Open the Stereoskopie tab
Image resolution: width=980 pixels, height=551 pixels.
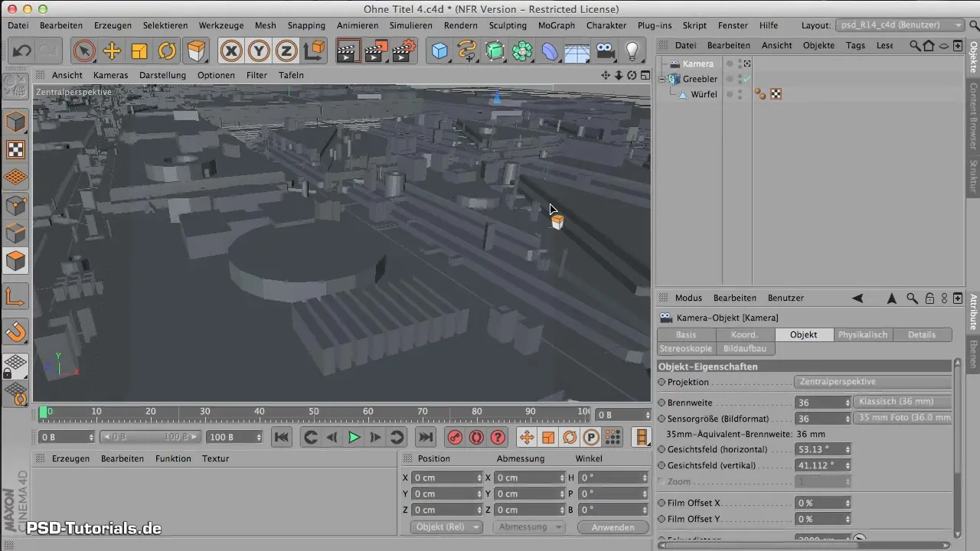tap(686, 348)
